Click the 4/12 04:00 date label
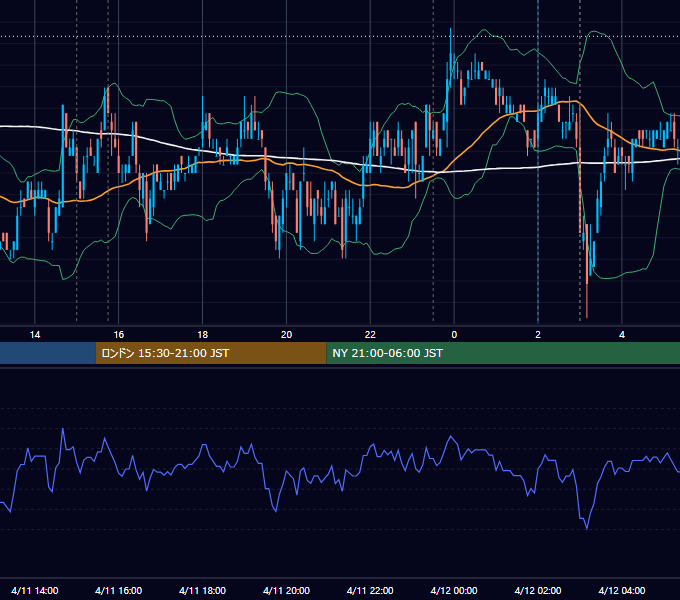Screen dimensions: 680x600 click(622, 590)
